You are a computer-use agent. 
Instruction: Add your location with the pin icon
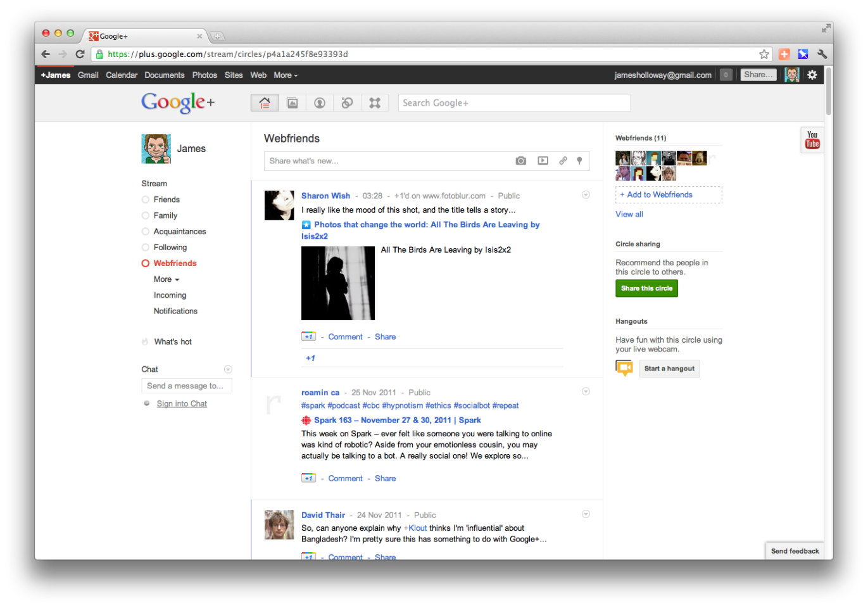point(579,161)
